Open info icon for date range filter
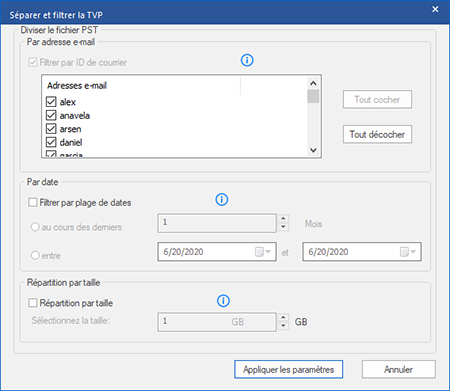Image resolution: width=450 pixels, height=391 pixels. coord(222,199)
